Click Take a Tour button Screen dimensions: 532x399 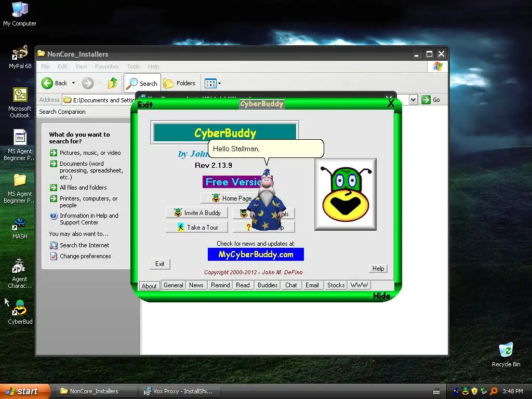coord(197,228)
